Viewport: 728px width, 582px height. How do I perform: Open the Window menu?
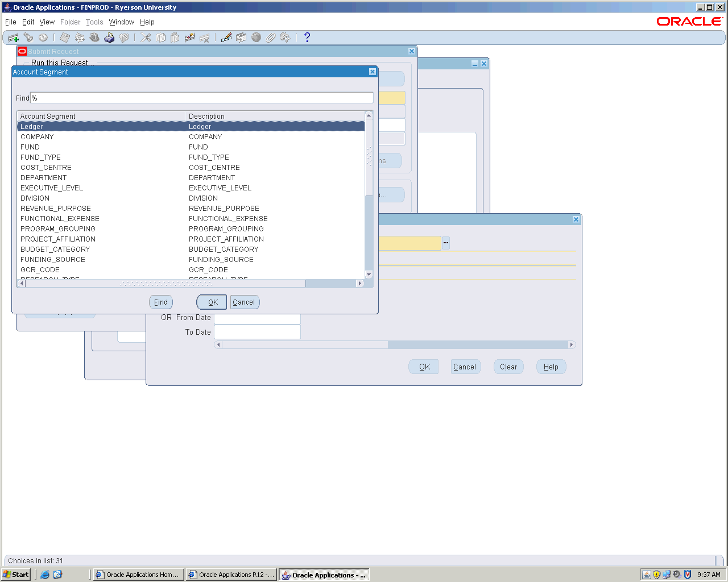(x=121, y=22)
